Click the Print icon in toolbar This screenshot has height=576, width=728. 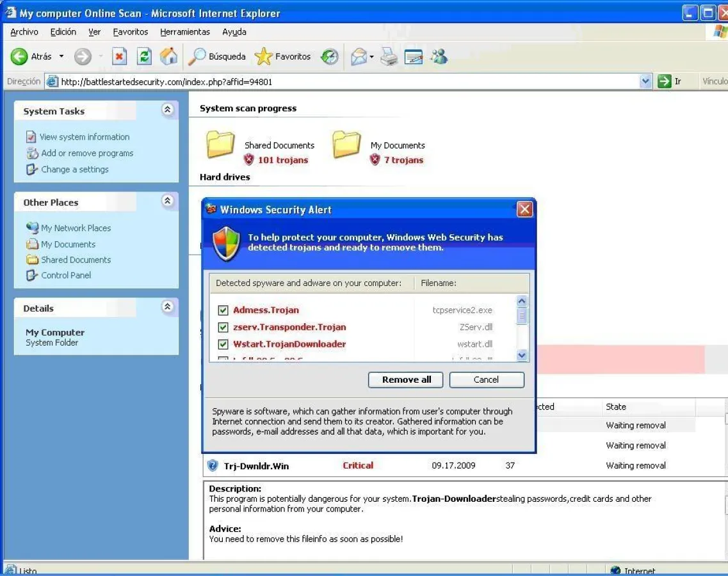pyautogui.click(x=389, y=57)
